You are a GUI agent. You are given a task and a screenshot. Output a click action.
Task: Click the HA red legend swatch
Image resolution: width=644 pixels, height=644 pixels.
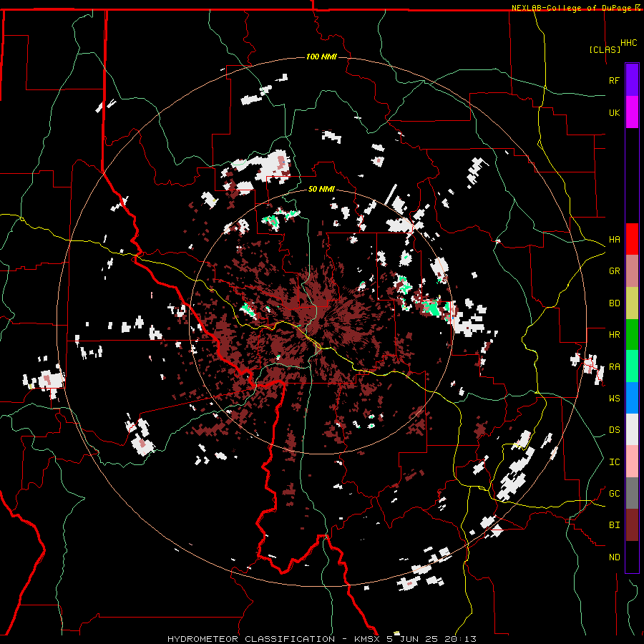tap(632, 239)
